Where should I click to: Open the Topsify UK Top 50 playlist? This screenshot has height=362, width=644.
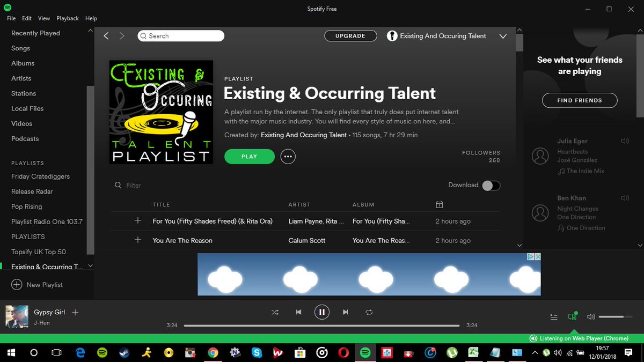click(x=39, y=252)
